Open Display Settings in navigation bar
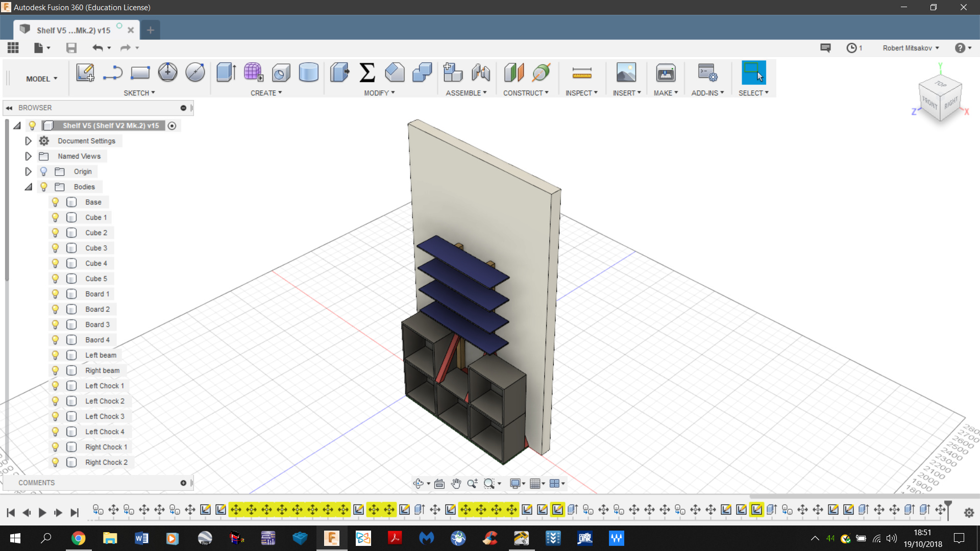Image resolution: width=980 pixels, height=551 pixels. (515, 484)
